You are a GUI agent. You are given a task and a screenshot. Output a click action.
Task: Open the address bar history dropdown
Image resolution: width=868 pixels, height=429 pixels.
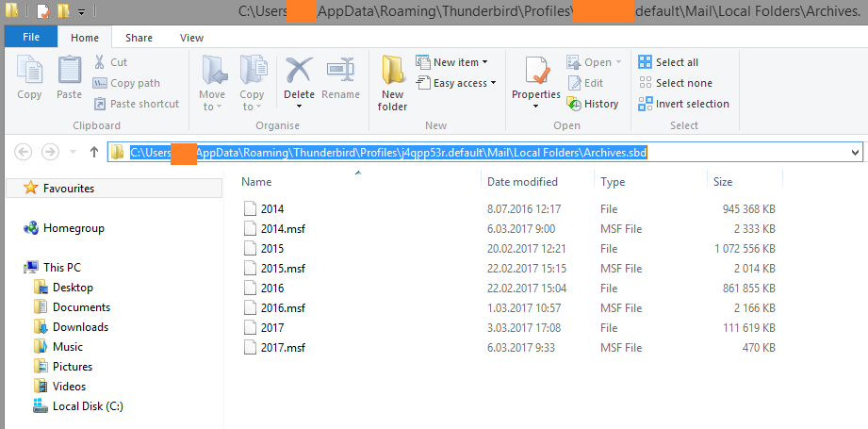(854, 152)
